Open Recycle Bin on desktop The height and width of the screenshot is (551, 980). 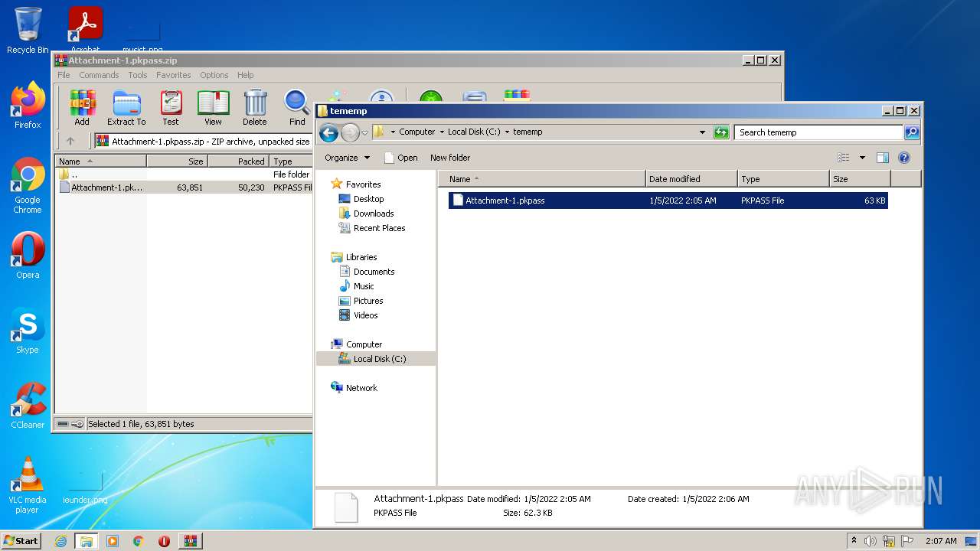(28, 31)
